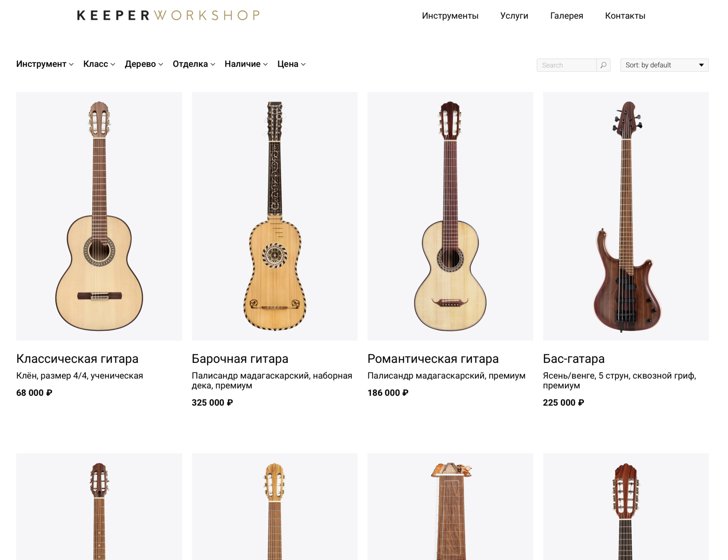
Task: Open the Услуги navigation link
Action: pyautogui.click(x=514, y=16)
